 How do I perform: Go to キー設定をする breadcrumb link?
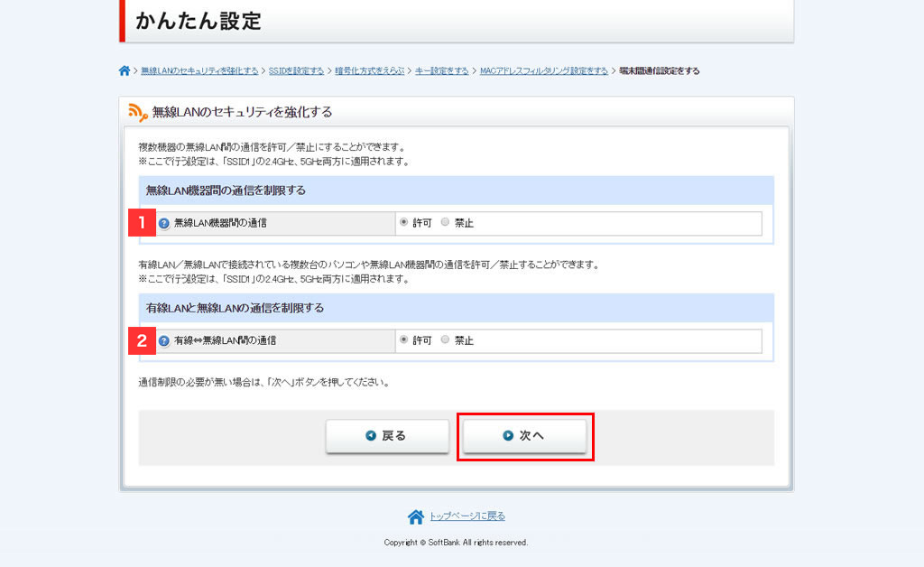[x=442, y=70]
